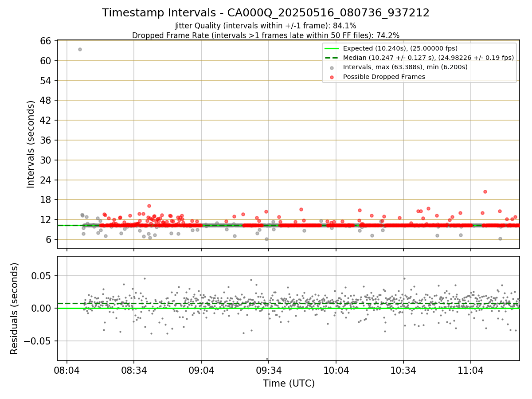Image resolution: width=532 pixels, height=399 pixels.
Task: Select the lowest residual point at the residuals plot's bottom edge
Action: click(x=267, y=359)
